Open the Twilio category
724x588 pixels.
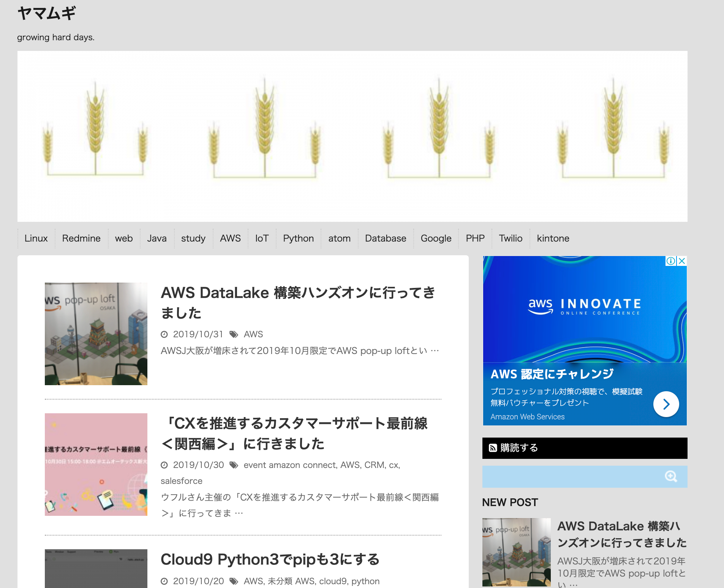(x=511, y=238)
